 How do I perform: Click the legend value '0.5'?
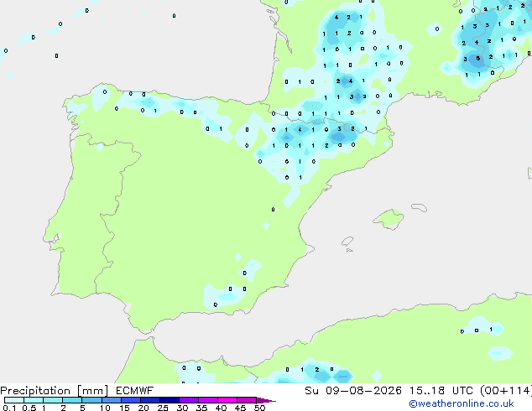[x=29, y=408]
